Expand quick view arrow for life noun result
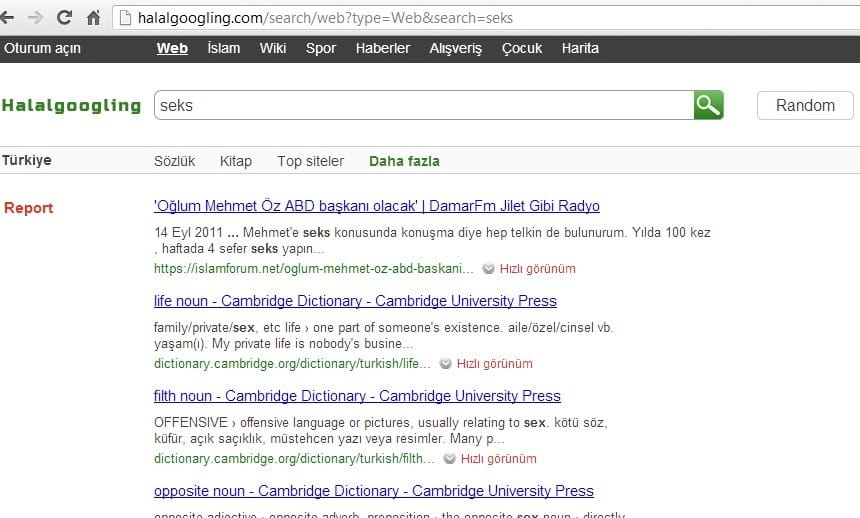This screenshot has height=518, width=860. pyautogui.click(x=445, y=364)
